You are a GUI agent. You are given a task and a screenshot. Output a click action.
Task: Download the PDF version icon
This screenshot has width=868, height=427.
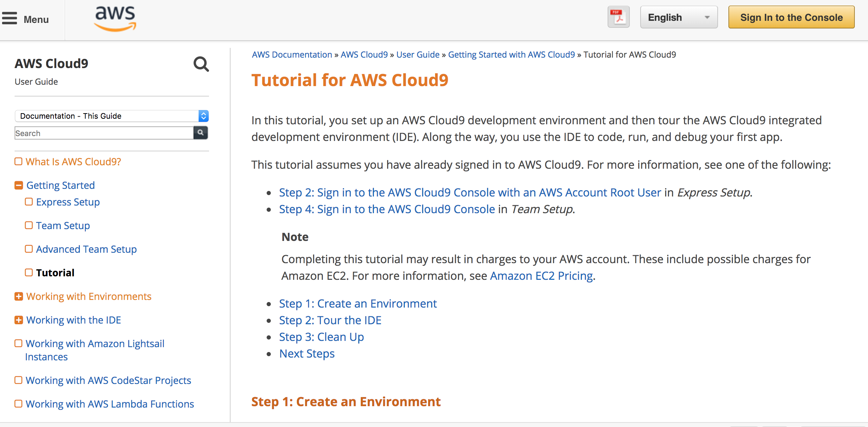point(618,17)
